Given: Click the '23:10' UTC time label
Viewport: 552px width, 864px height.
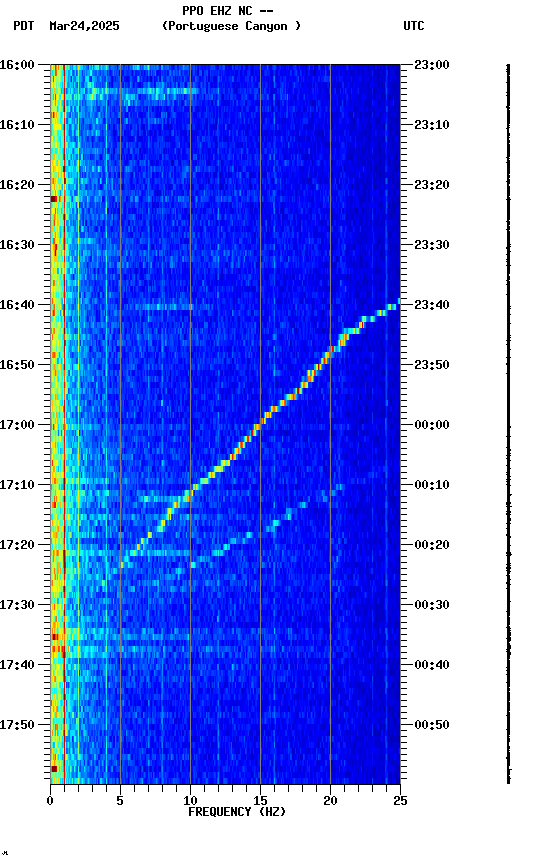Looking at the screenshot, I should [432, 125].
